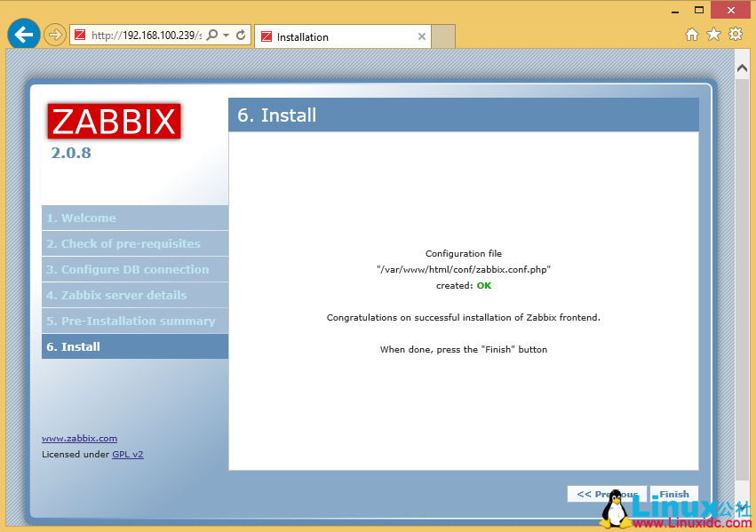Open the browser Tools gear menu
Viewport: 756px width, 532px height.
tap(735, 34)
